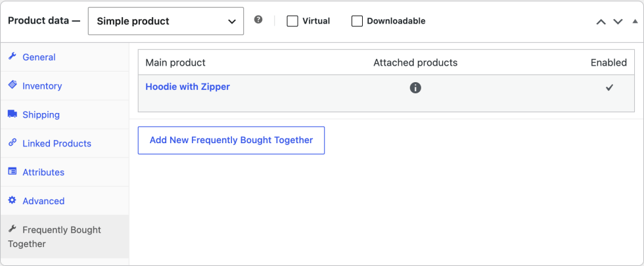The image size is (644, 266).
Task: Collapse the Product data panel
Action: tap(635, 21)
